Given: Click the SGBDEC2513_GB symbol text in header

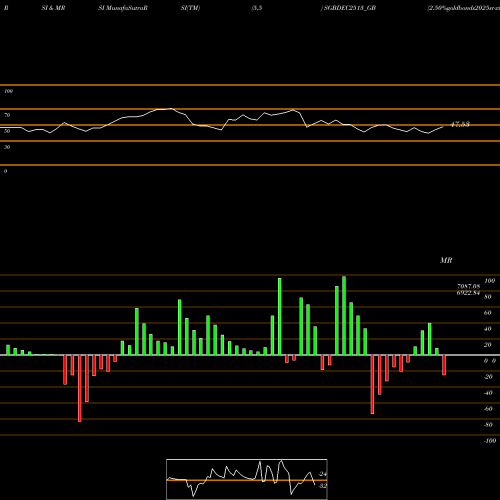Looking at the screenshot, I should pos(350,8).
